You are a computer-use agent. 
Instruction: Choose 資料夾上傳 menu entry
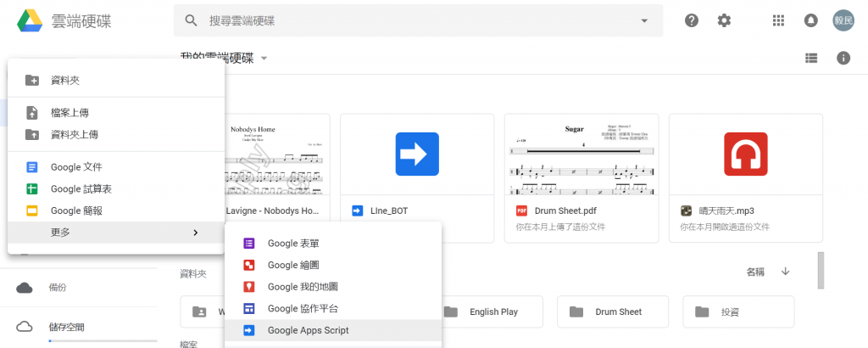tap(115, 135)
